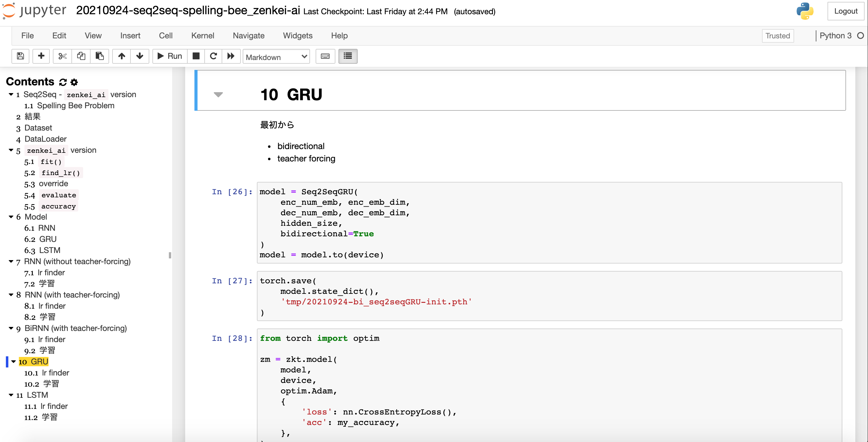
Task: Open the Widgets menu
Action: (298, 36)
